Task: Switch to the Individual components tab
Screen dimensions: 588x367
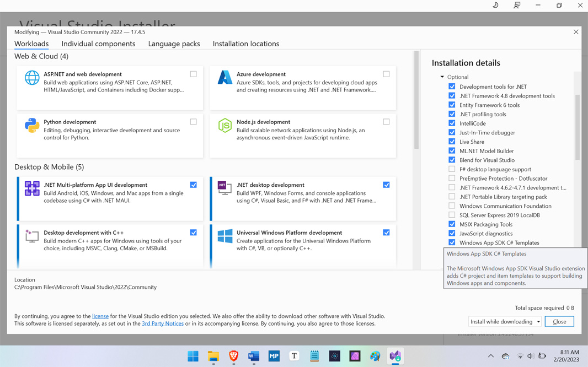Action: [x=98, y=44]
